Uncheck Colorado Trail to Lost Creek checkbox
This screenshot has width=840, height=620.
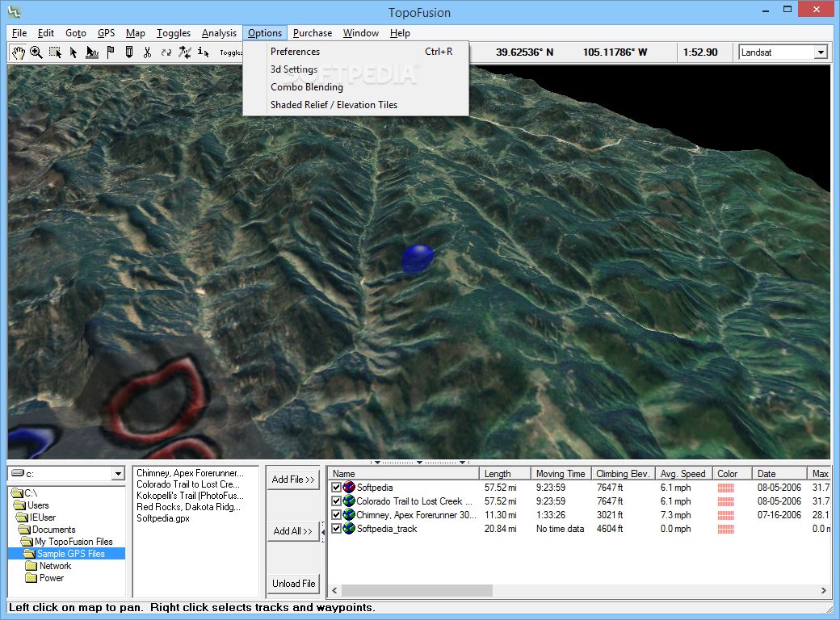click(337, 501)
